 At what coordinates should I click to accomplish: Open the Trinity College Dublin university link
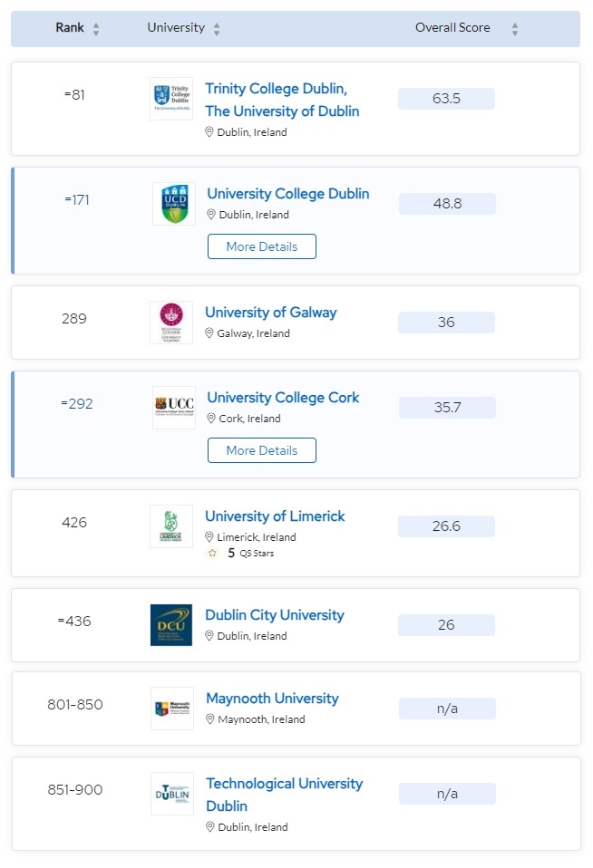(281, 100)
